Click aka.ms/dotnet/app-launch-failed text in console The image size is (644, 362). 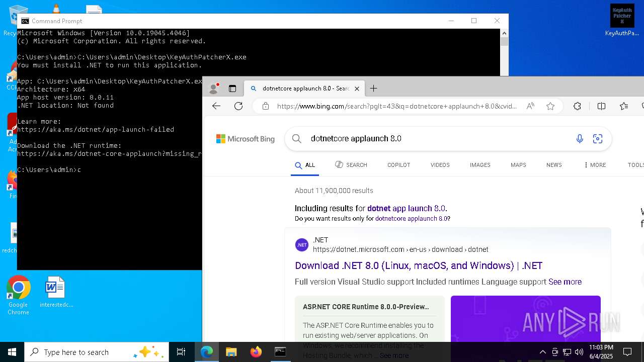coord(96,130)
